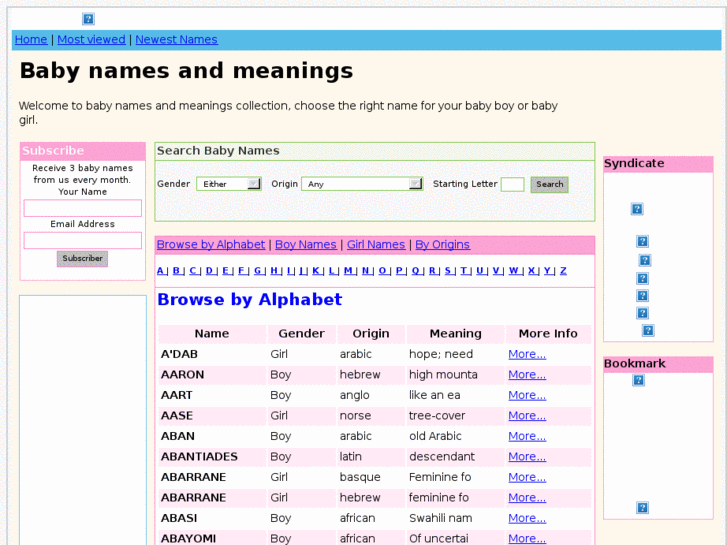Click the first broken image icon in Syndicate panel
This screenshot has height=545, width=727.
click(637, 209)
